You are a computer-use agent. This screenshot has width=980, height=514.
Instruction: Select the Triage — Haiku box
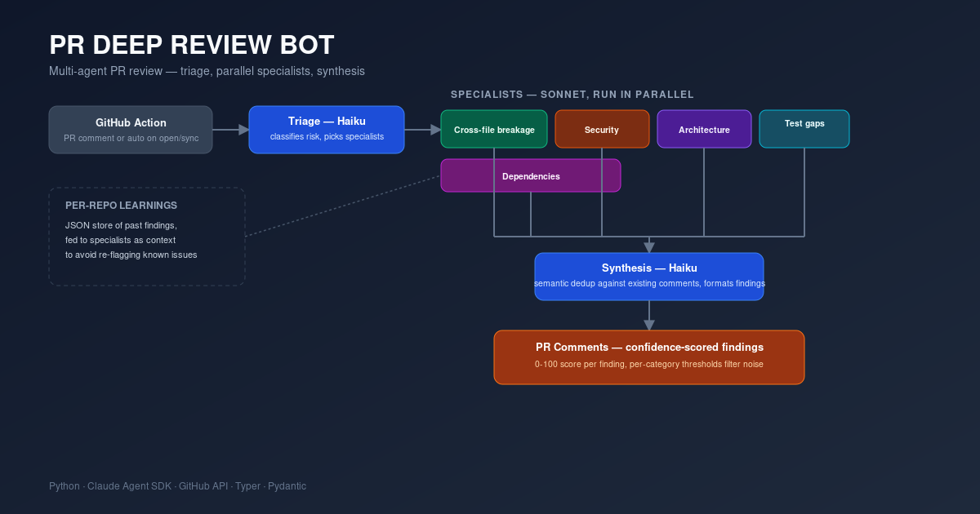[x=327, y=130]
